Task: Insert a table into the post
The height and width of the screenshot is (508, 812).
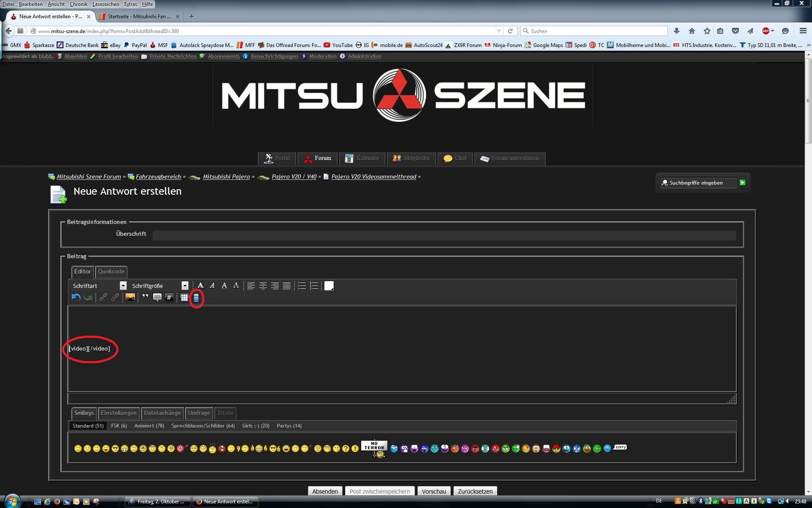Action: coord(184,298)
